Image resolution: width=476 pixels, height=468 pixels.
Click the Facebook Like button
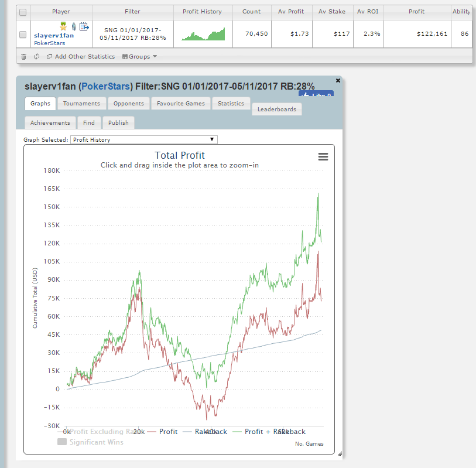pos(316,94)
